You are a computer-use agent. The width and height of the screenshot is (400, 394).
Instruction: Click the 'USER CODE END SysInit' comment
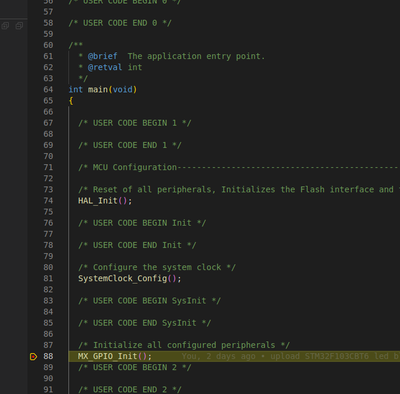144,323
